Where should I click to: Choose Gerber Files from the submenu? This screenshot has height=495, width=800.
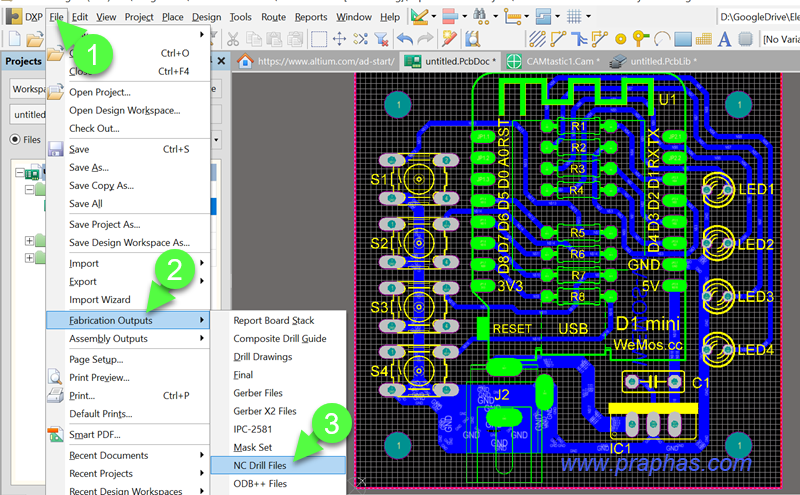pyautogui.click(x=258, y=393)
